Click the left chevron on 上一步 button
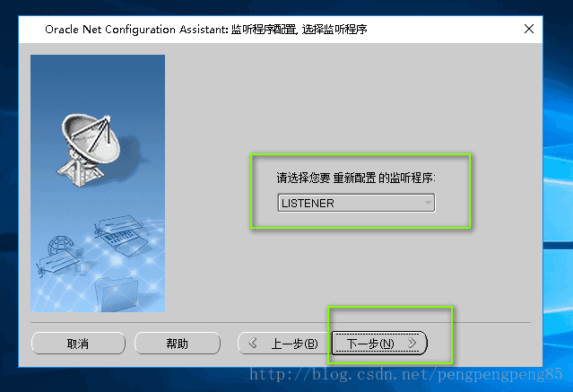 pos(253,343)
